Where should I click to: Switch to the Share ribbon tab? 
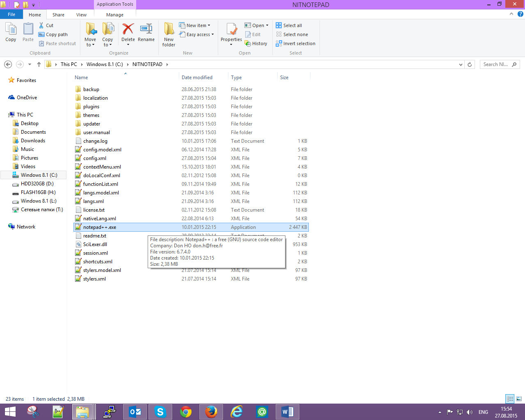(58, 15)
